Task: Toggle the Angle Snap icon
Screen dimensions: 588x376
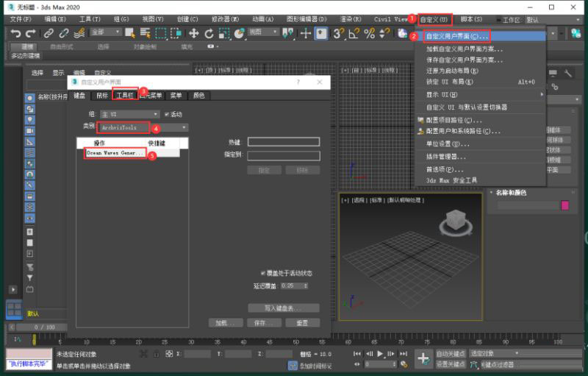Action: 354,33
